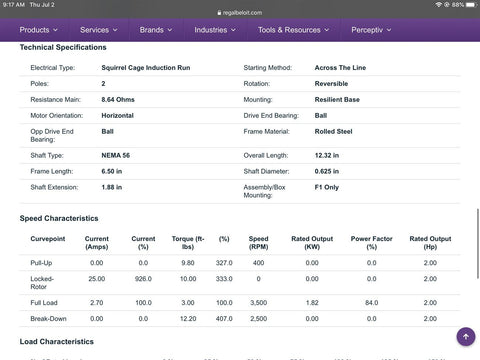The height and width of the screenshot is (360, 480).
Task: Select the 'Rolled Steel' frame material
Action: coord(333,132)
